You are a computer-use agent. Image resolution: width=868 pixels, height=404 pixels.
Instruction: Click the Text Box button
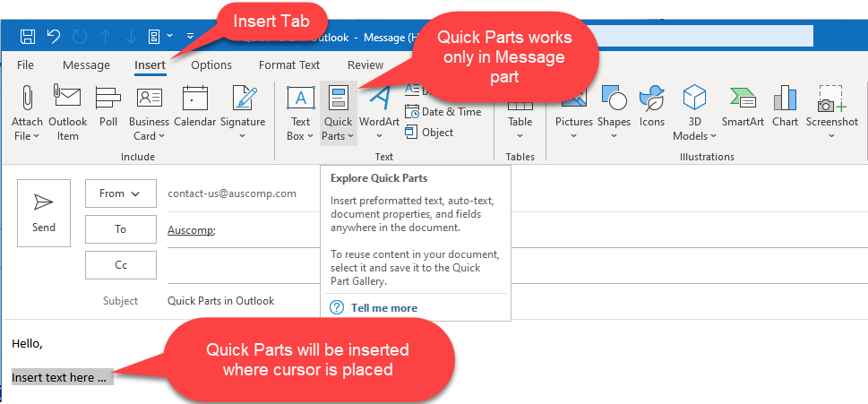[301, 113]
